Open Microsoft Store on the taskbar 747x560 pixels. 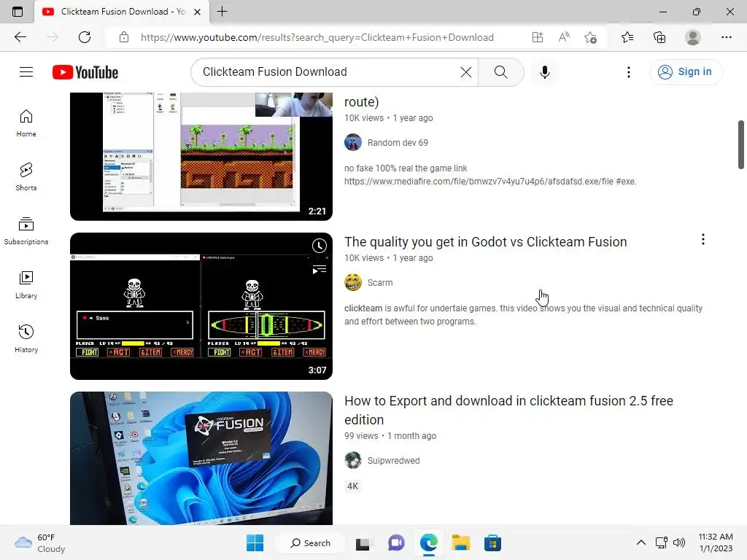coord(492,542)
